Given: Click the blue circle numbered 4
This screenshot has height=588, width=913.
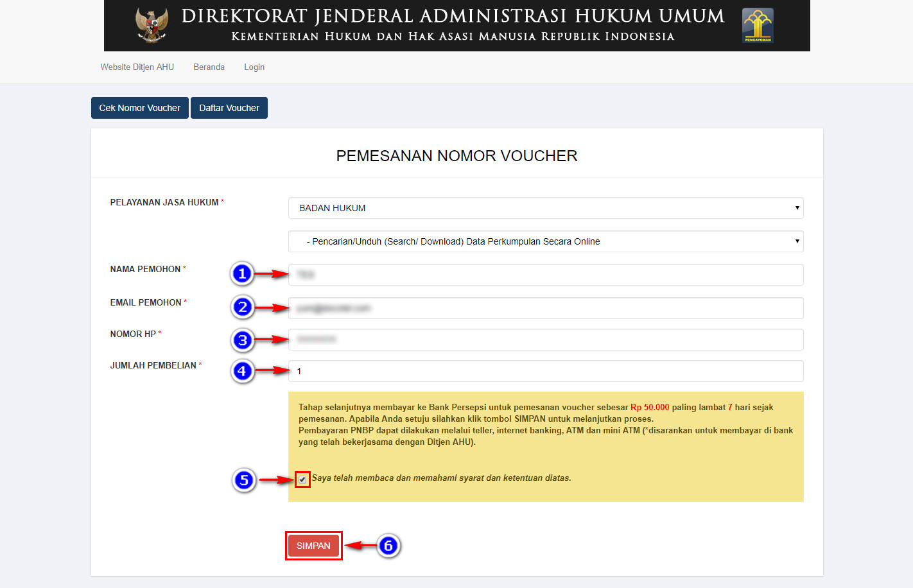Looking at the screenshot, I should point(242,371).
